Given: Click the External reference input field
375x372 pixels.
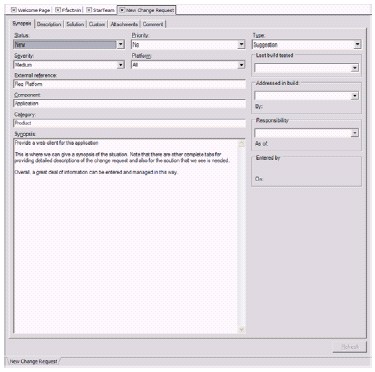Looking at the screenshot, I should tap(130, 84).
